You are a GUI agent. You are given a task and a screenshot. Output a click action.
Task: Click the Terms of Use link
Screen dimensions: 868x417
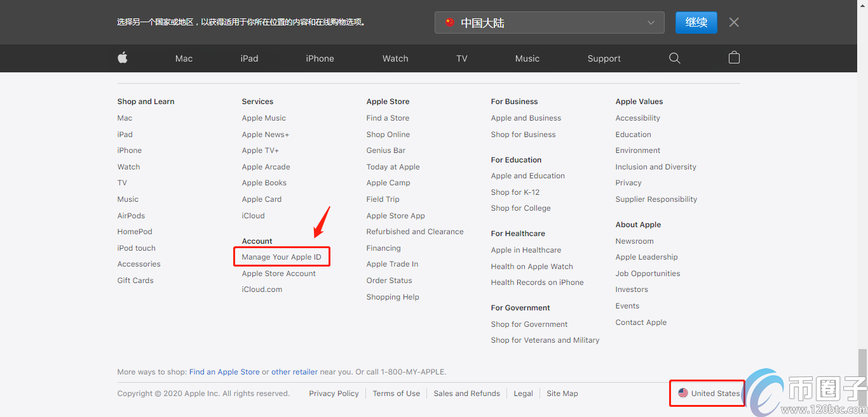[397, 394]
